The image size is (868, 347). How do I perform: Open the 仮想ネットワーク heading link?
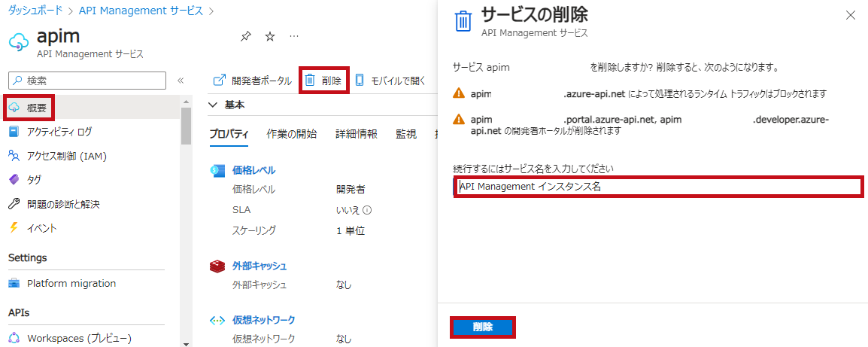click(x=263, y=321)
